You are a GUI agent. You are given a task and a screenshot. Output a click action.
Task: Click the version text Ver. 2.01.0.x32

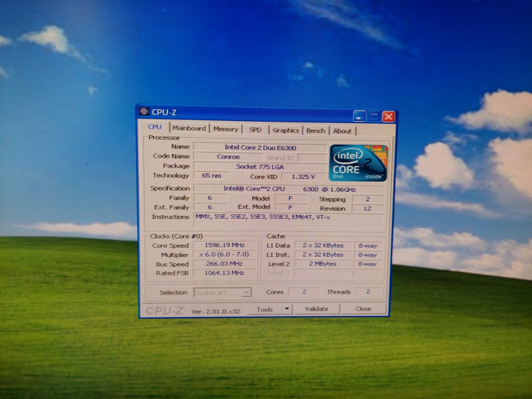216,311
